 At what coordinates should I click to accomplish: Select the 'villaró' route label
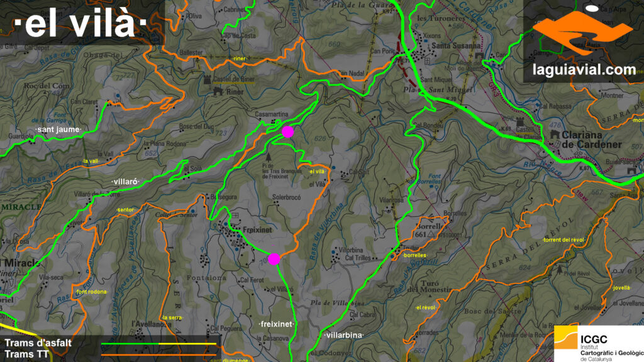[x=125, y=182]
